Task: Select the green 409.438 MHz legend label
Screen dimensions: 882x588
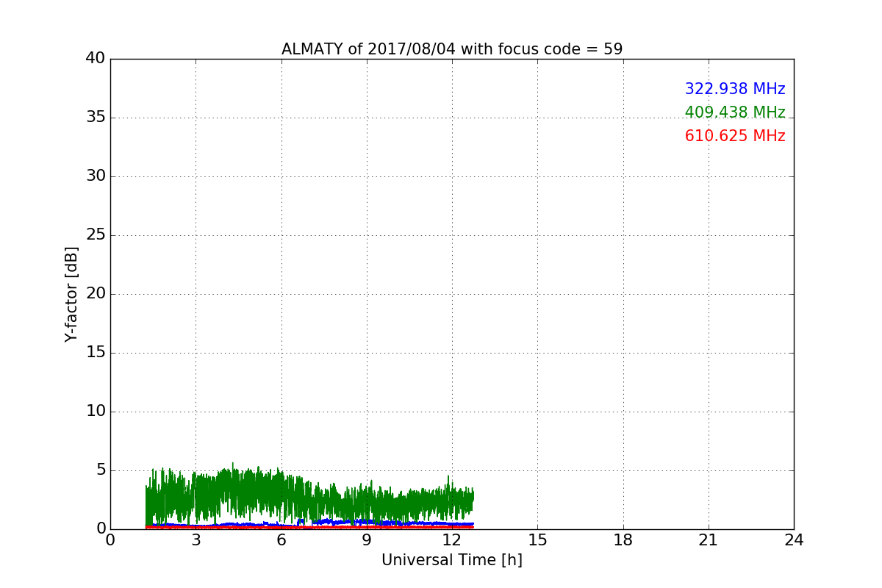Action: coord(735,112)
